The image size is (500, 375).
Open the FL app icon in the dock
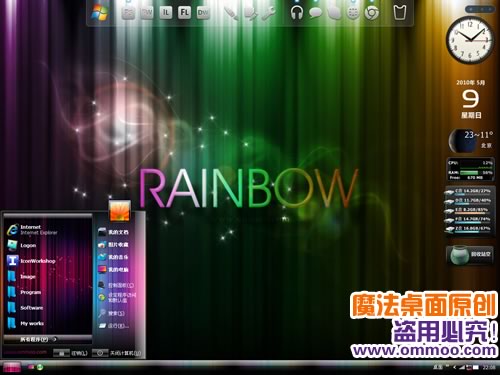click(184, 13)
